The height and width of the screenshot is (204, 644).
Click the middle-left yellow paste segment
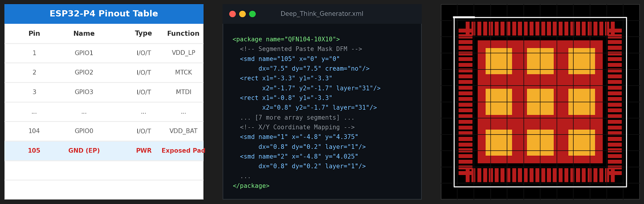tap(499, 102)
